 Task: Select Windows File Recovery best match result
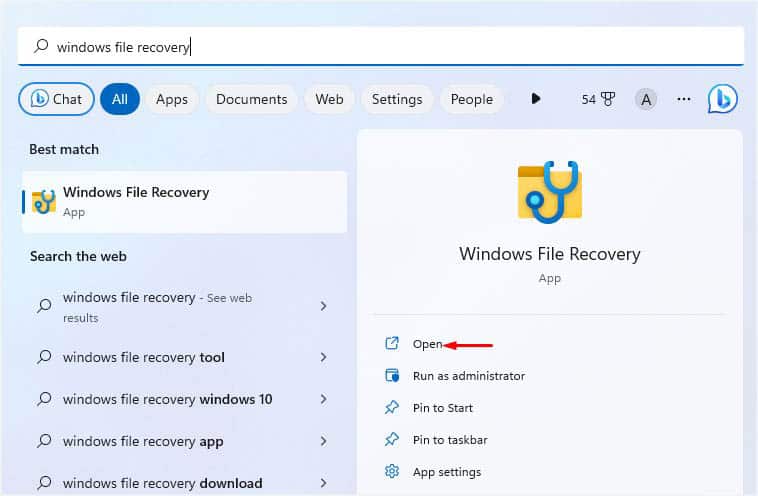185,202
